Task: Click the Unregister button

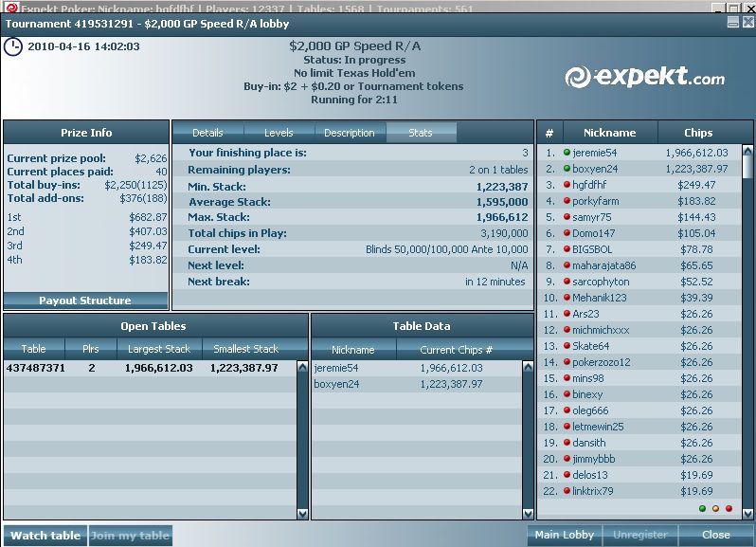Action: (x=640, y=535)
